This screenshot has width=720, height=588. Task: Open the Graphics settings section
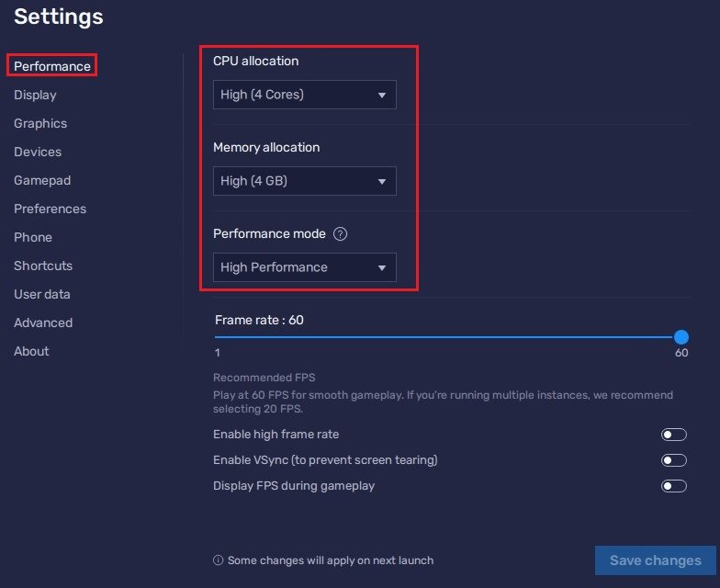click(x=40, y=123)
